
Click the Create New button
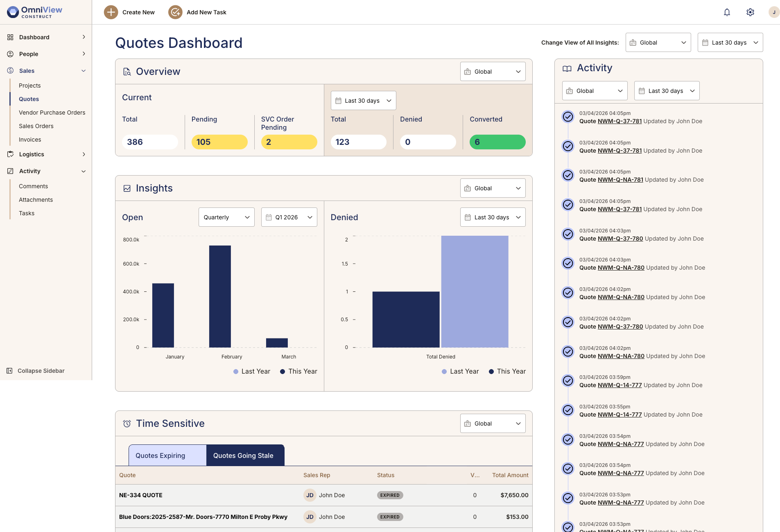pyautogui.click(x=129, y=12)
